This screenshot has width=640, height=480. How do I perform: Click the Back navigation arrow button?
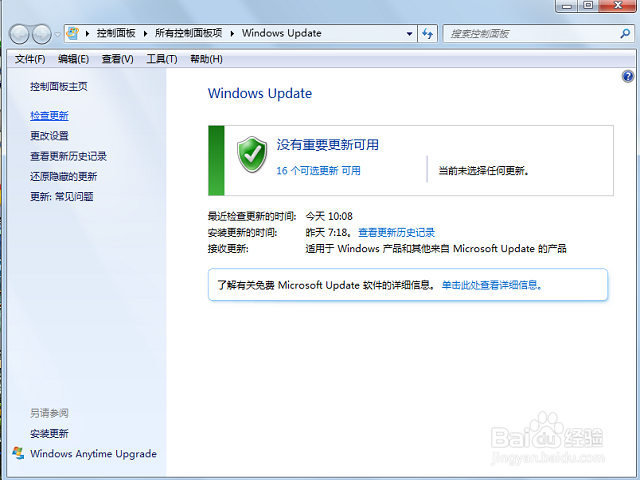[x=19, y=34]
